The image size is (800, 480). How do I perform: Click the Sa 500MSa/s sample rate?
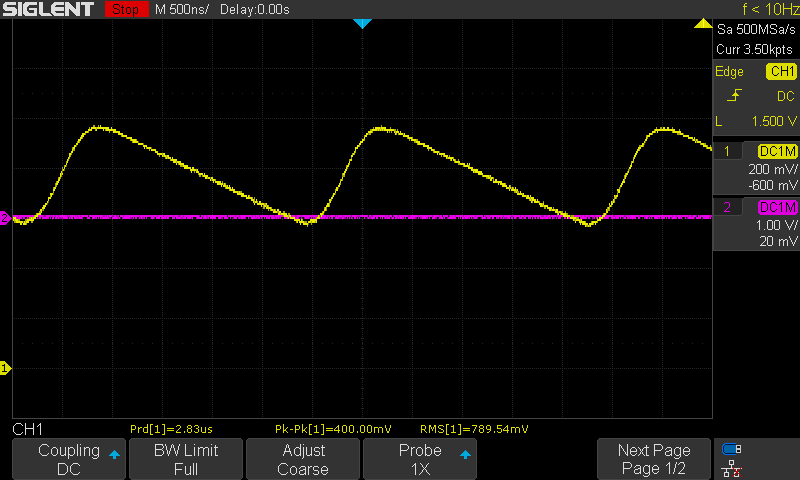pos(756,30)
